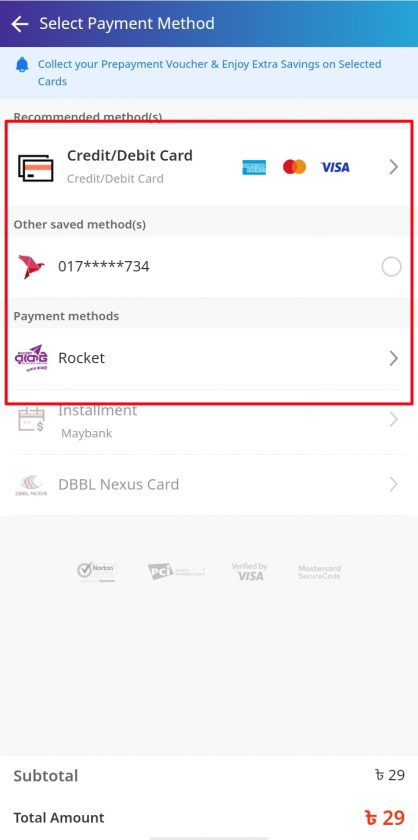Image resolution: width=418 pixels, height=840 pixels.
Task: Go back using the header arrow
Action: click(20, 24)
